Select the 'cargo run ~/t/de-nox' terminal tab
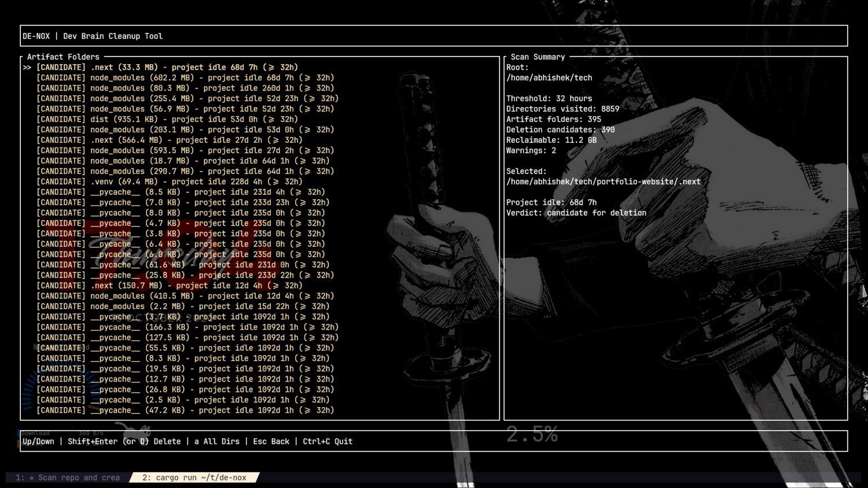Viewport: 868px width, 488px height. 194,478
